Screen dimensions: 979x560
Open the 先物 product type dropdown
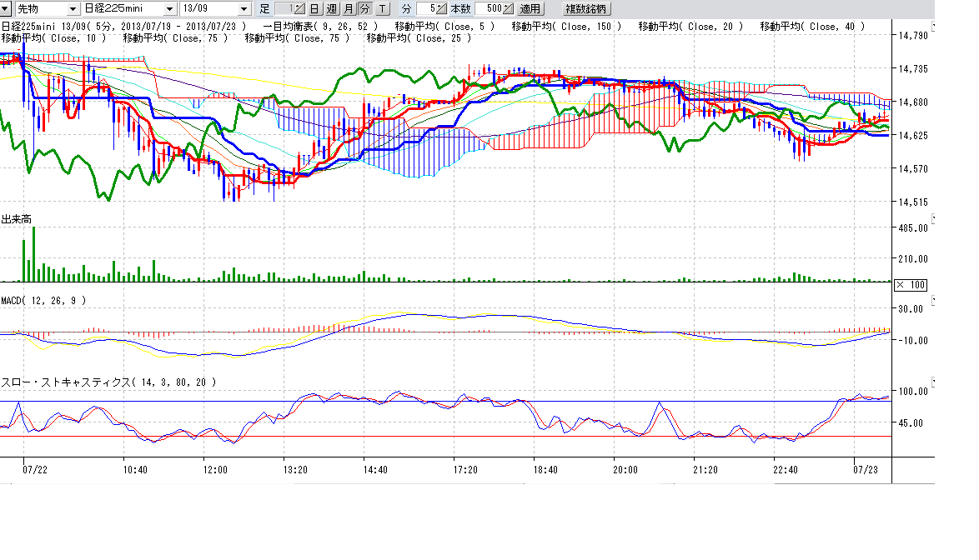(73, 9)
